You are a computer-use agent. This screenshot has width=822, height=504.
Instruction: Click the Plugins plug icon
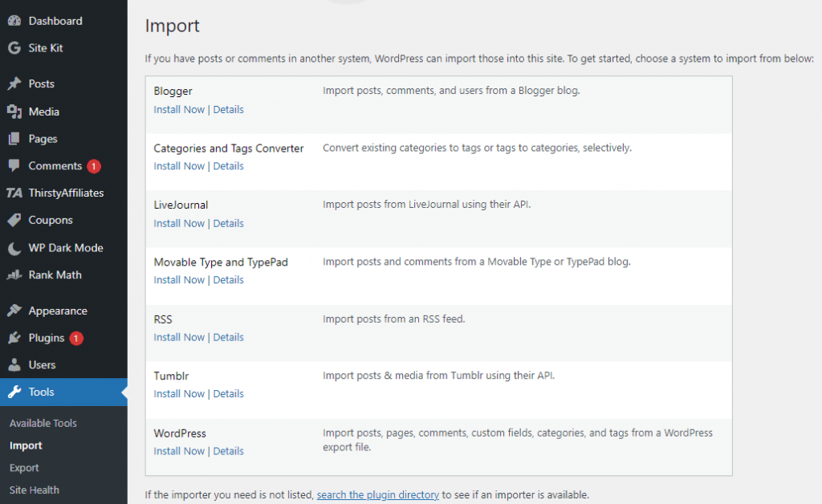pos(14,338)
